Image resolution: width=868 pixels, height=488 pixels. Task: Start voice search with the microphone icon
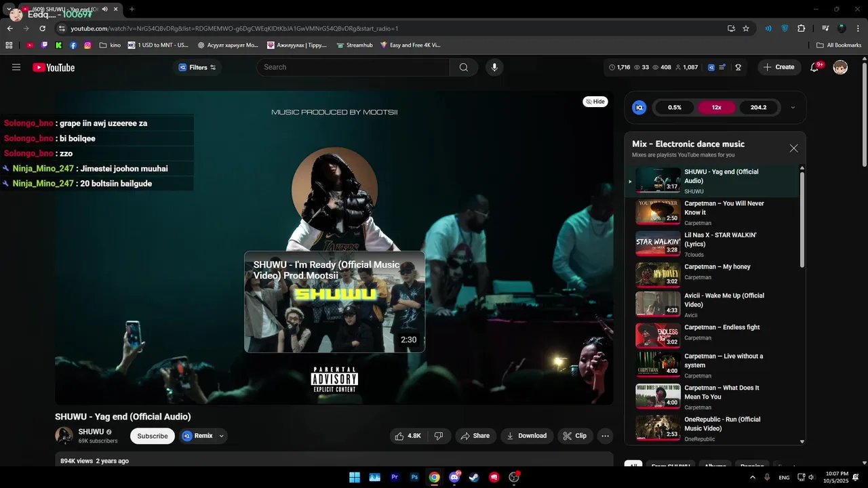[x=494, y=67]
